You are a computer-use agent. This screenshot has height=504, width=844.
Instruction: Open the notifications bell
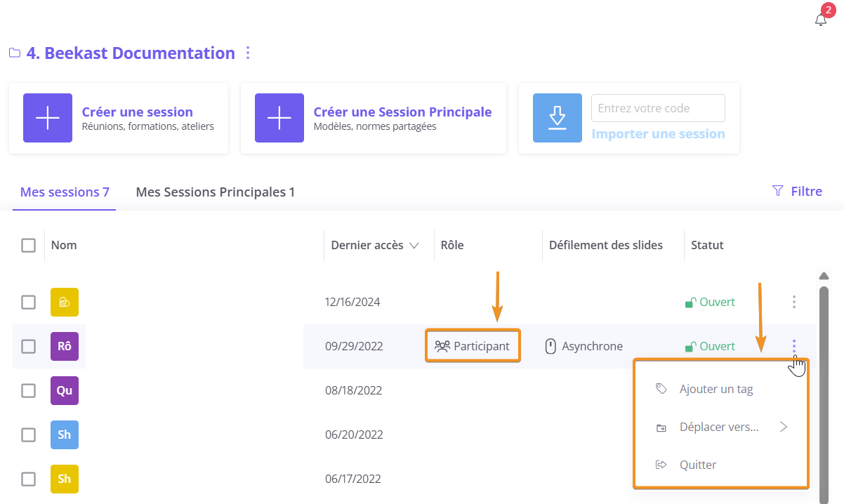[820, 20]
